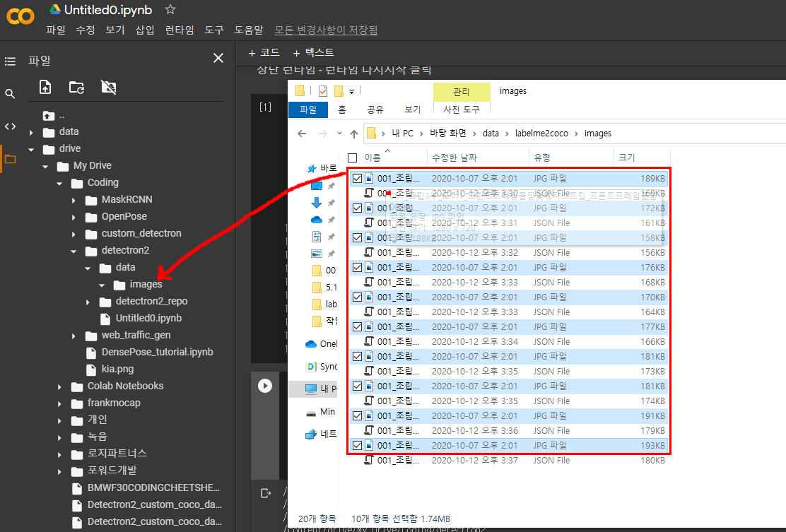Open quick access toolbar customize dropdown
This screenshot has width=786, height=532.
pos(352,91)
